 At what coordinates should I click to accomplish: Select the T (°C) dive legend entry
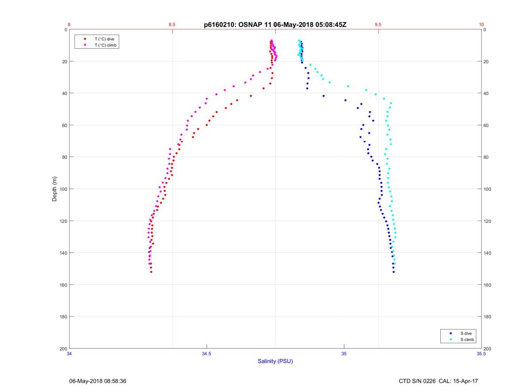pyautogui.click(x=98, y=39)
